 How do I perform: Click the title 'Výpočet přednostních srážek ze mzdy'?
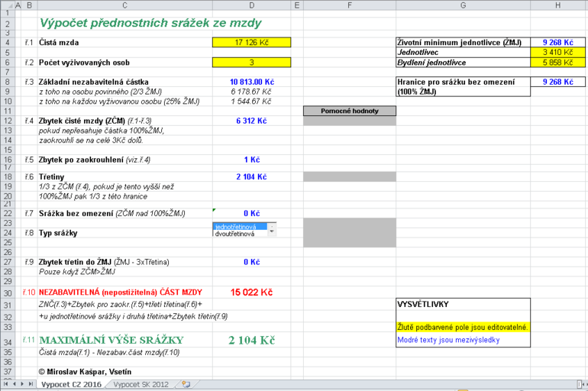(150, 23)
